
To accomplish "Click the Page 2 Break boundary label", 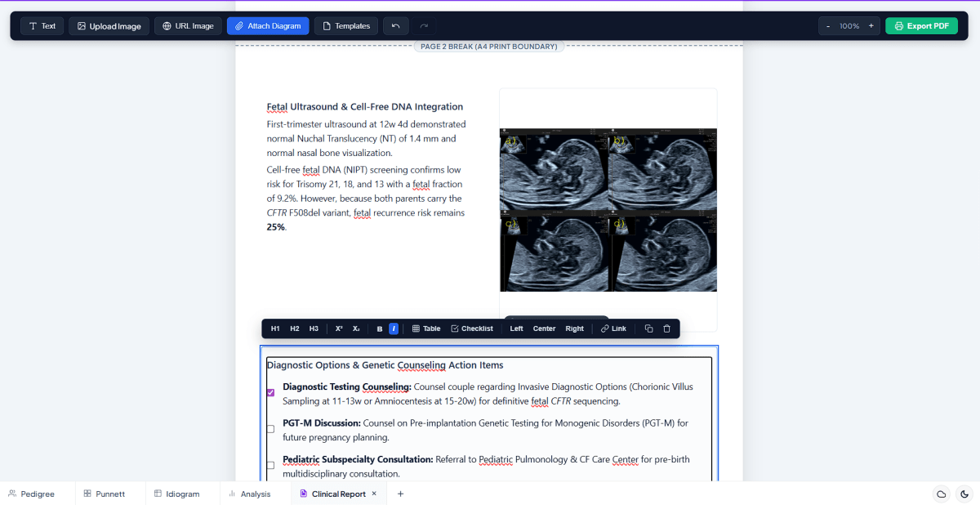I will 489,47.
